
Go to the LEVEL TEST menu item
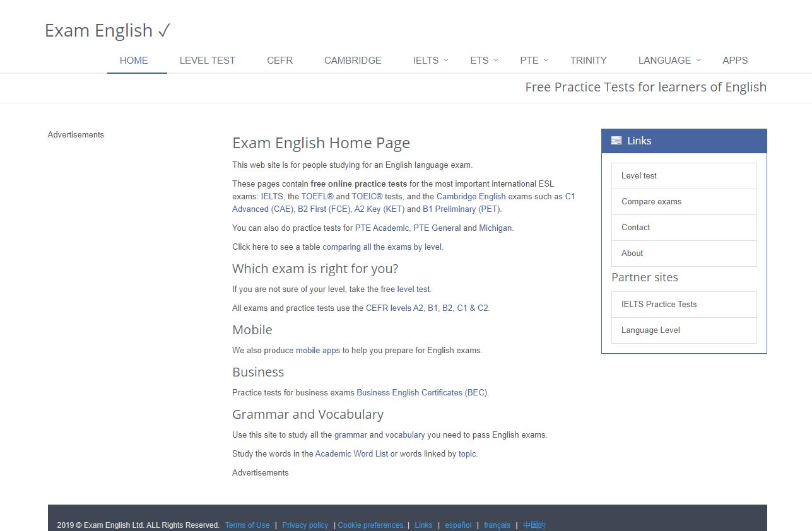(207, 61)
